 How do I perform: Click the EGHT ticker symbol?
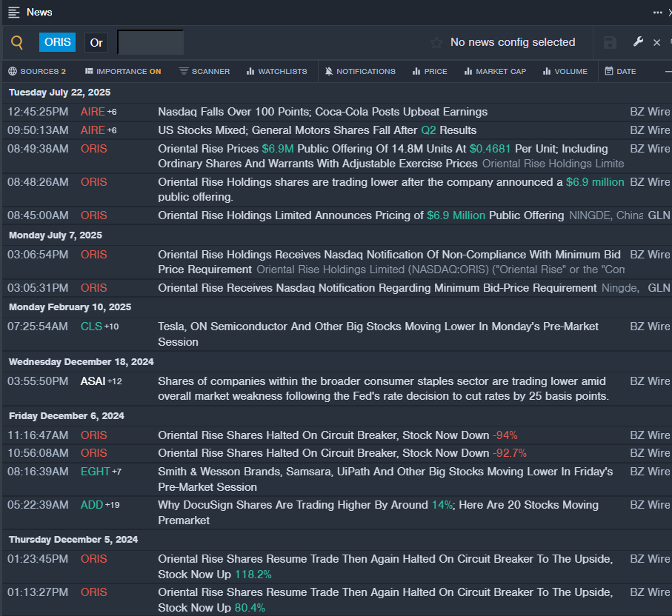95,472
